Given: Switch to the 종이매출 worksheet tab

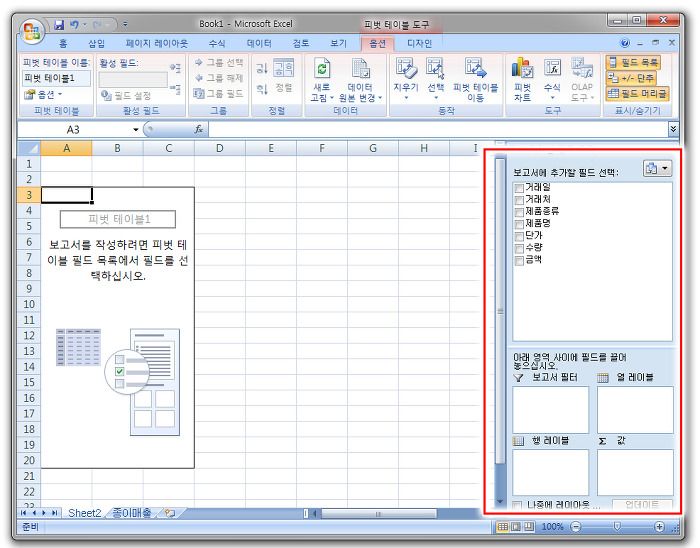Looking at the screenshot, I should point(131,513).
